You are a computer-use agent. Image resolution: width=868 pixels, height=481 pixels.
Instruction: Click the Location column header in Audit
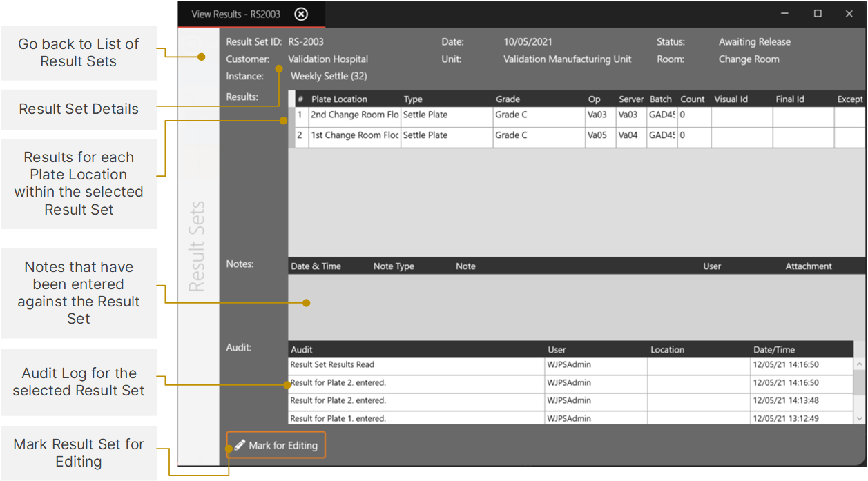click(667, 350)
